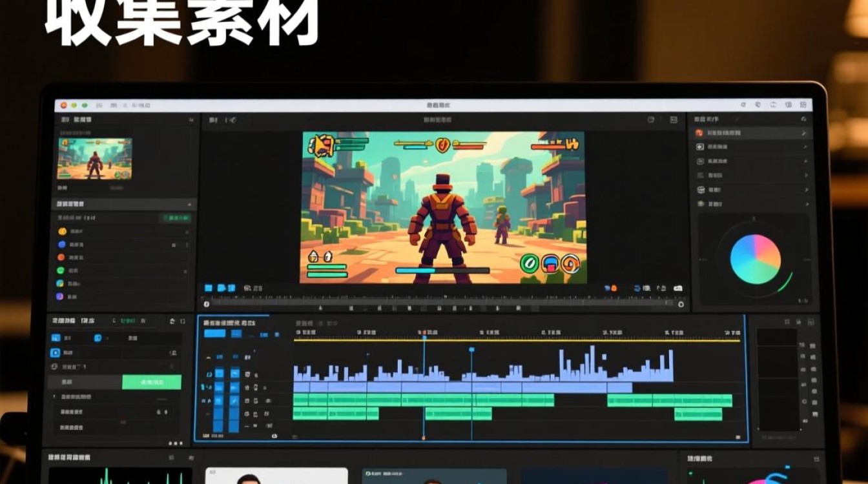
Task: Expand the third row of the right panel
Action: (805, 161)
